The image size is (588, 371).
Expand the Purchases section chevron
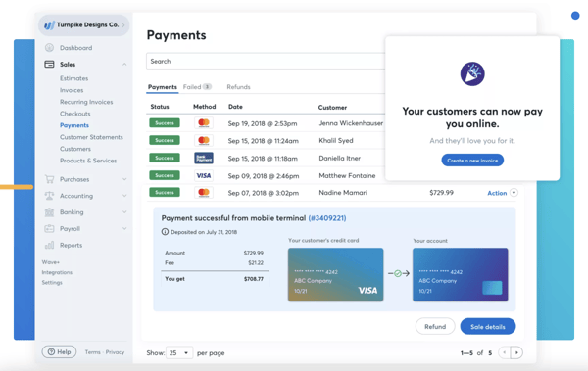pos(124,179)
